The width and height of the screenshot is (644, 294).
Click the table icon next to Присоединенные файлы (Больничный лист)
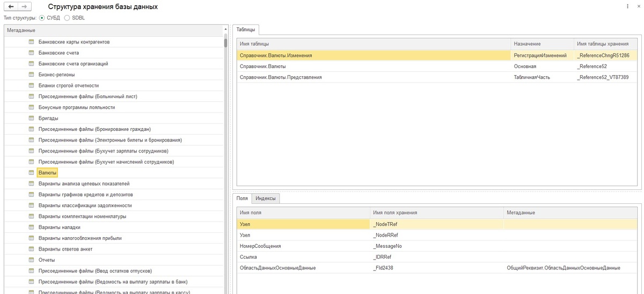(31, 97)
